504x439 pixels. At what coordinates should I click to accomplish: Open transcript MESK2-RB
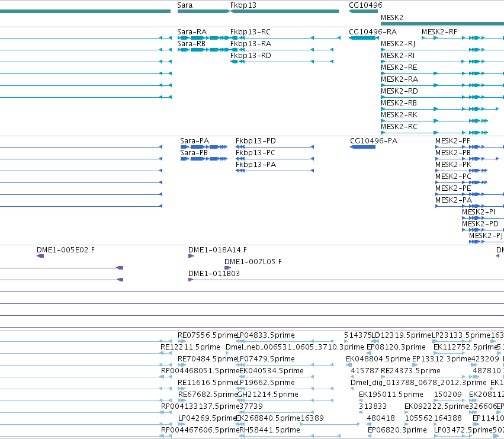pyautogui.click(x=399, y=103)
